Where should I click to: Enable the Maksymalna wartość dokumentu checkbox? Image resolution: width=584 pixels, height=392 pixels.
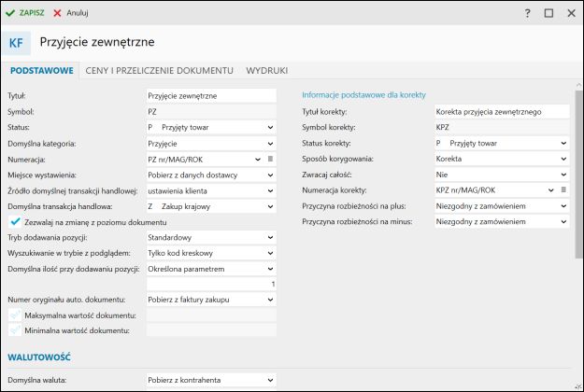tap(14, 315)
